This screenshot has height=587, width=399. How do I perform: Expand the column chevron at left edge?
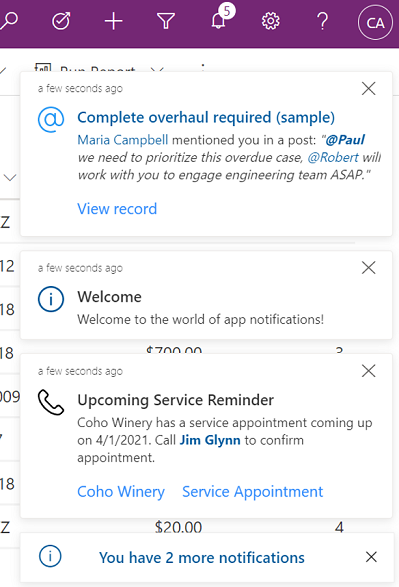[10, 177]
